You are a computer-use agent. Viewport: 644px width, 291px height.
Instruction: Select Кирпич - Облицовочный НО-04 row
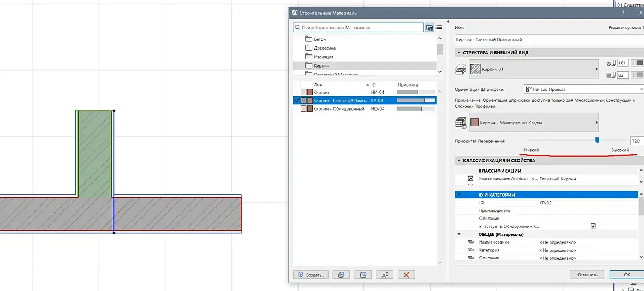[x=365, y=108]
